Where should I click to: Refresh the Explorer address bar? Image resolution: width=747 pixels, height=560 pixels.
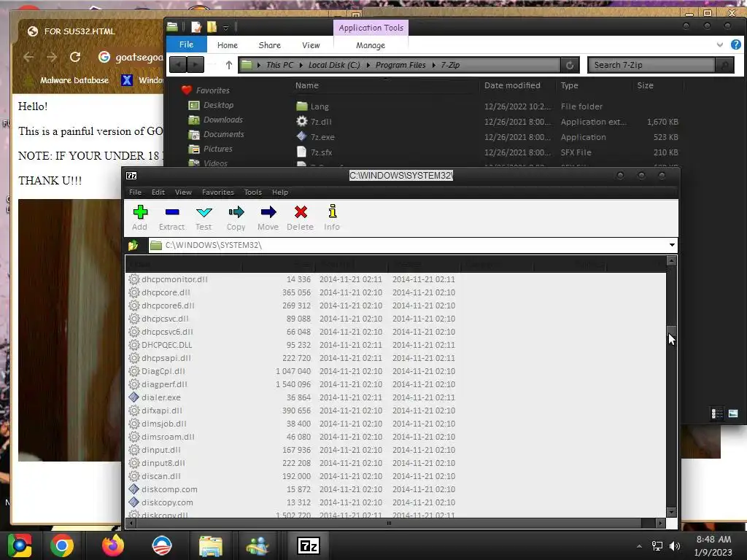570,65
